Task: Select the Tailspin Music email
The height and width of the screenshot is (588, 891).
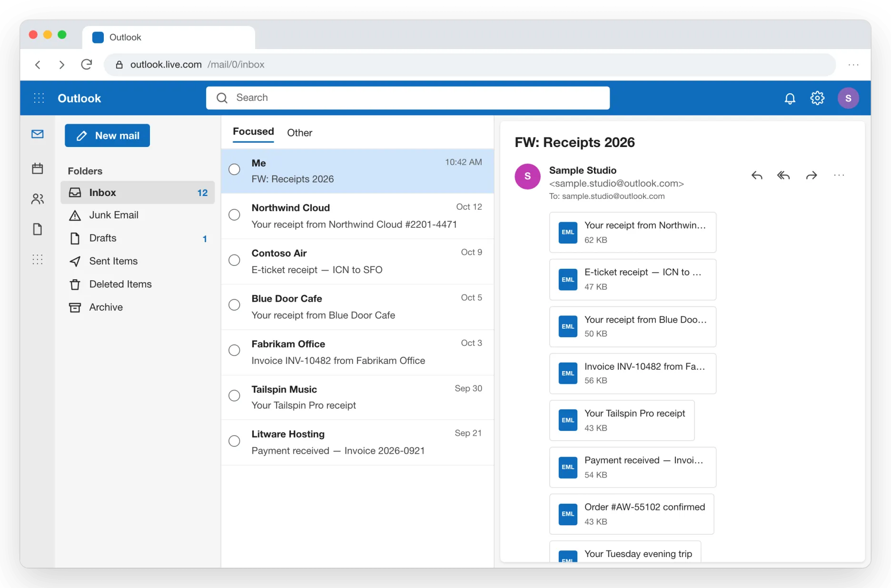Action: point(357,397)
